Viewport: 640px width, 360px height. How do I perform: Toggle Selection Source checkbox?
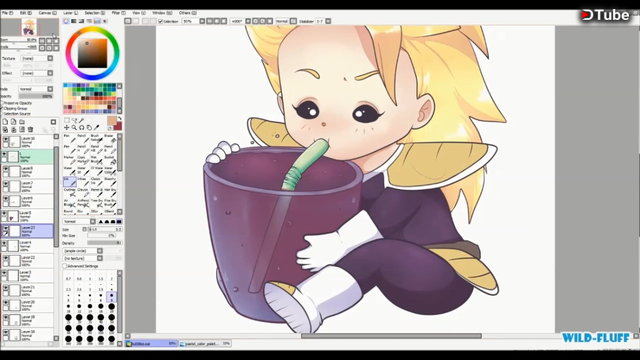2,114
